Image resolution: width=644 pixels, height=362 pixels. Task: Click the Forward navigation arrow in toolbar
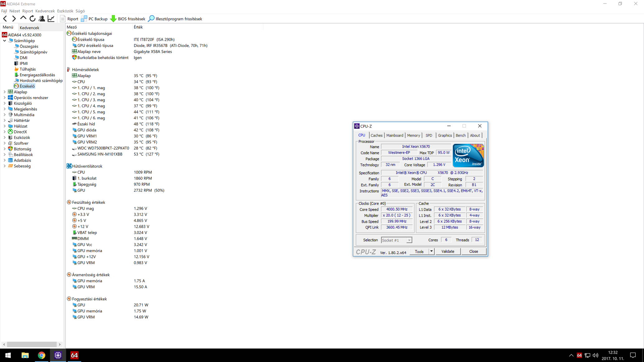14,19
